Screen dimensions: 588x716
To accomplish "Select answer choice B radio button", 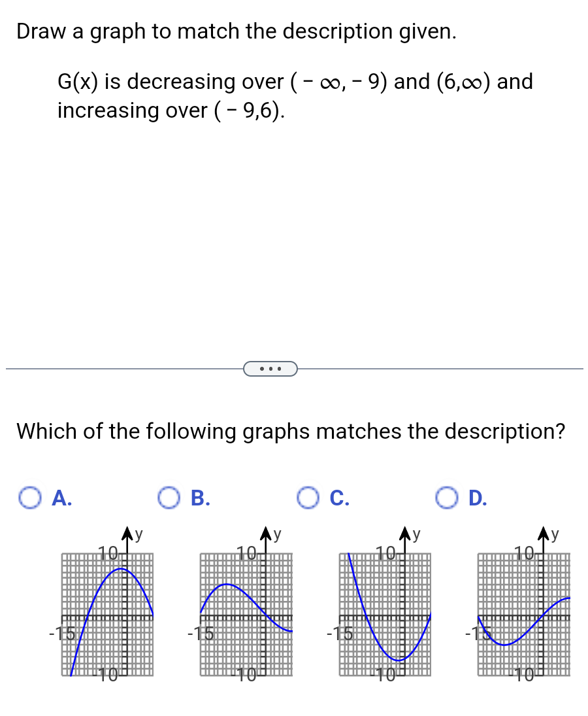I will (170, 498).
